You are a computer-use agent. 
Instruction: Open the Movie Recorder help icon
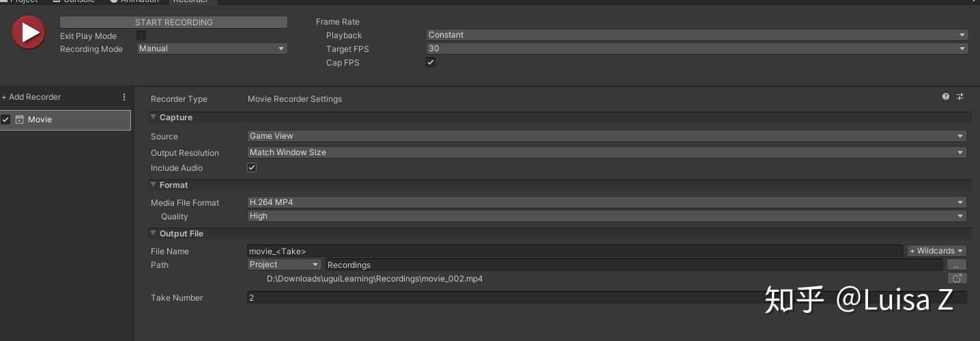pyautogui.click(x=946, y=97)
